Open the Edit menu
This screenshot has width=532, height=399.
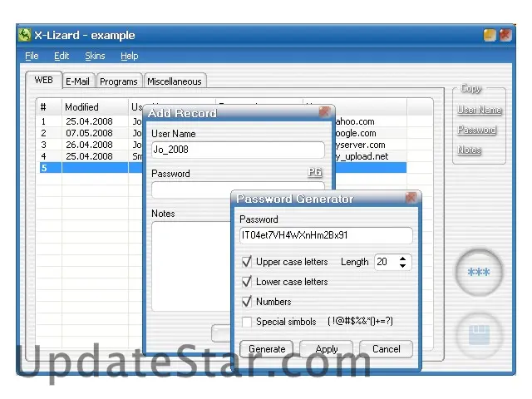coord(62,56)
